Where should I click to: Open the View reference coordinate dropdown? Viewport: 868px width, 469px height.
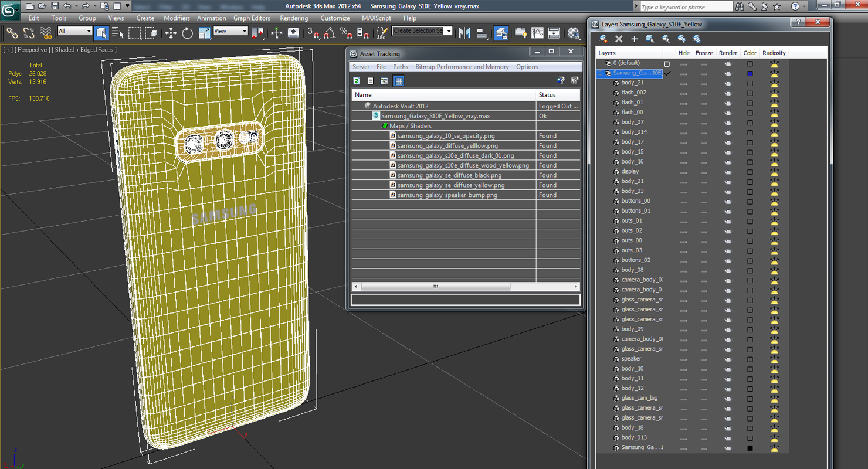click(x=230, y=31)
